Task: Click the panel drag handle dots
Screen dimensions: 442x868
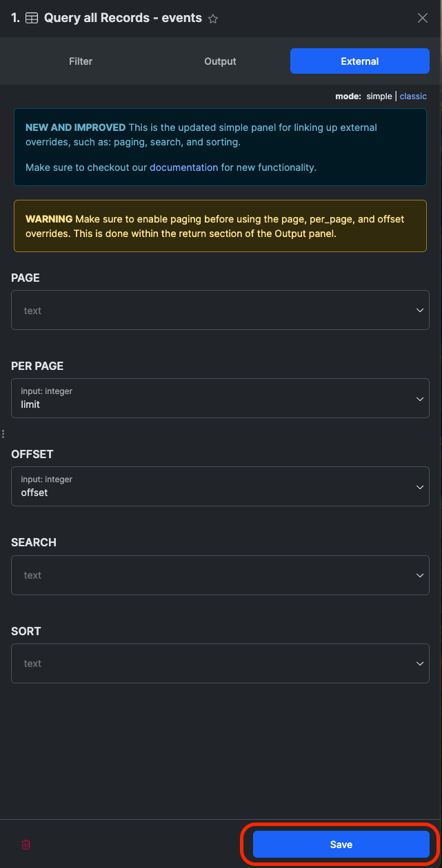Action: point(3,433)
